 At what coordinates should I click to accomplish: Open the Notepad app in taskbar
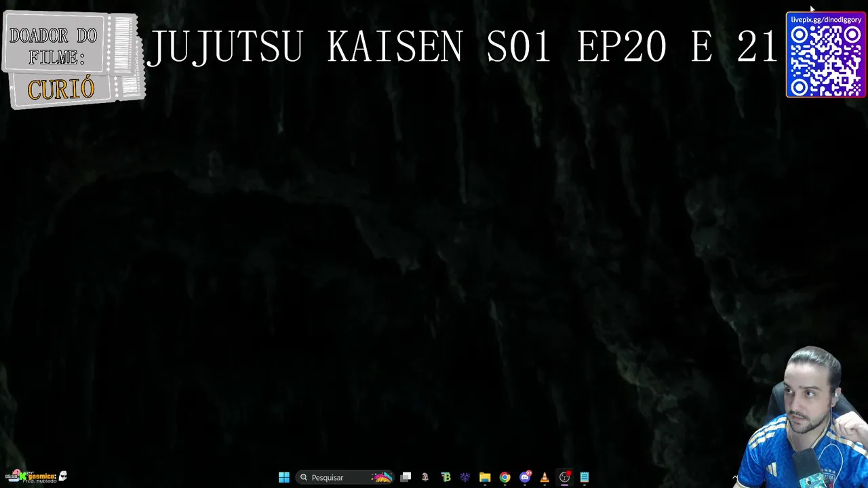585,478
